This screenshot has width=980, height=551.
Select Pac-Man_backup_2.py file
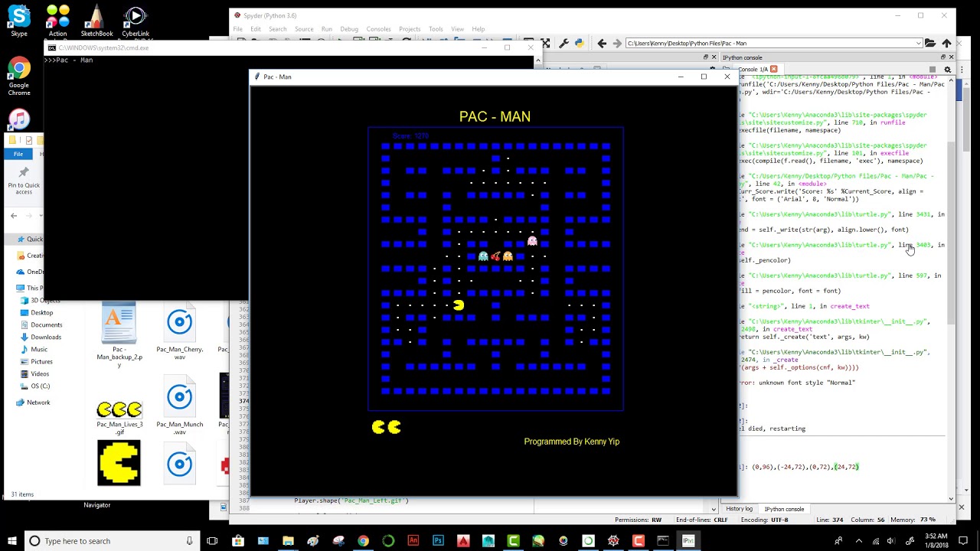pyautogui.click(x=119, y=335)
